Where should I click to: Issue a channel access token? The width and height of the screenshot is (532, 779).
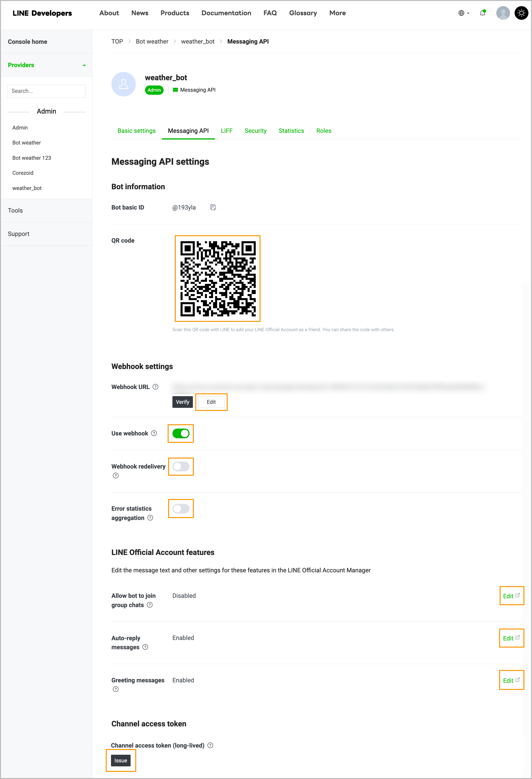coord(121,760)
